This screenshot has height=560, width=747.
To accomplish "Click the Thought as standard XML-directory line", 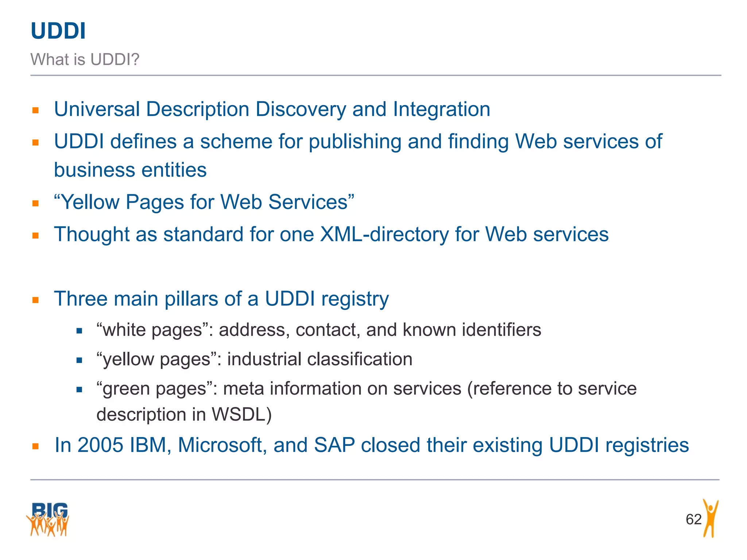I will 331,234.
